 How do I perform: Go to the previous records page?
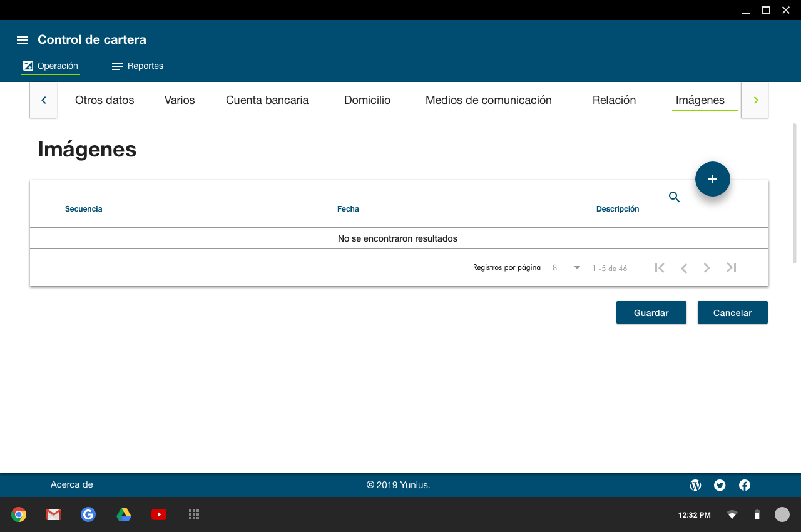coord(684,268)
